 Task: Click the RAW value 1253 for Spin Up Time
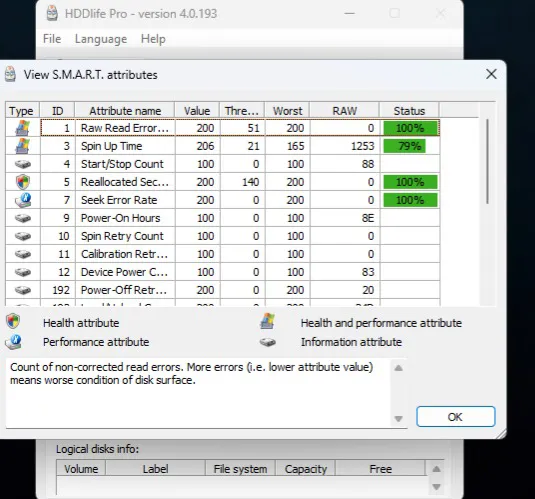[363, 146]
